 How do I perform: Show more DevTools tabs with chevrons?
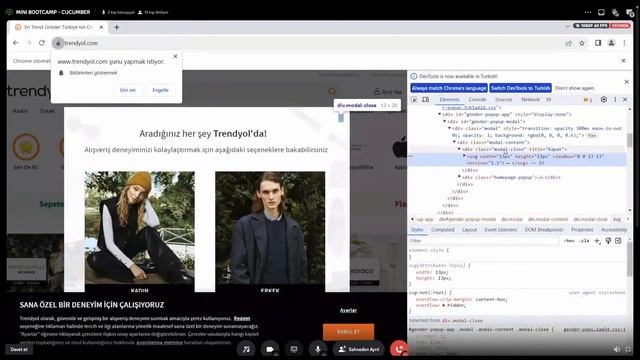pyautogui.click(x=549, y=100)
